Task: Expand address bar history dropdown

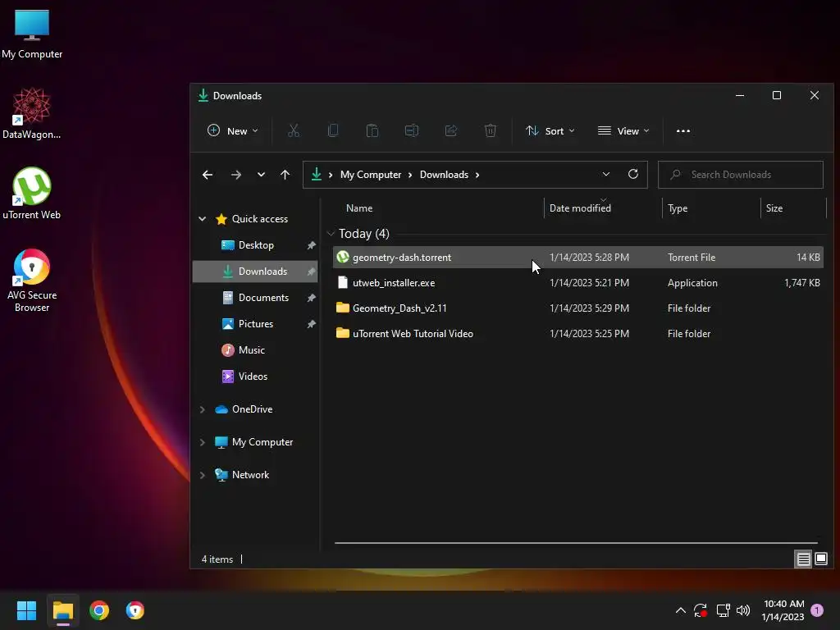Action: coord(606,174)
